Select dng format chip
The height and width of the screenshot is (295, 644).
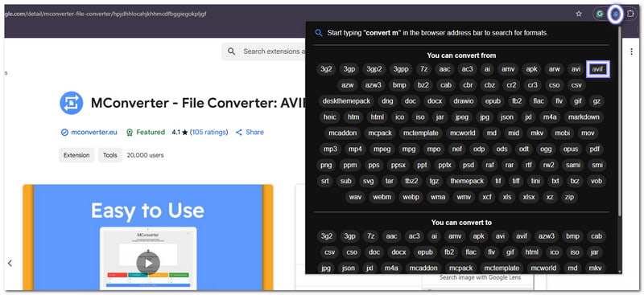[x=387, y=101]
